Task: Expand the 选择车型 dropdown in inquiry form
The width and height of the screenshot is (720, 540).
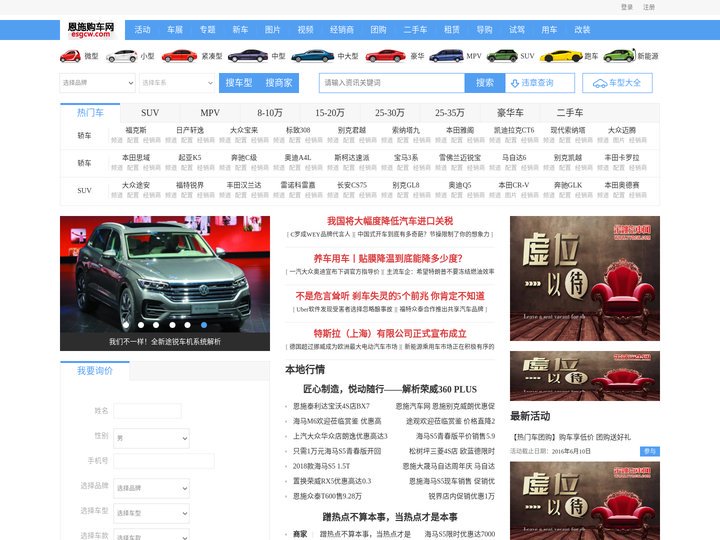Action: pyautogui.click(x=152, y=513)
